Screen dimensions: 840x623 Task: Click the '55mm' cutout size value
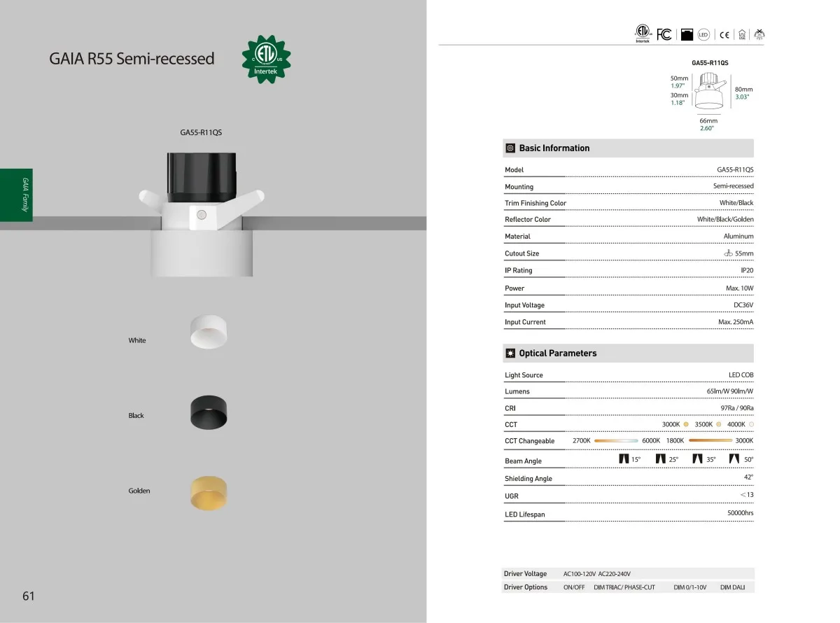[744, 254]
